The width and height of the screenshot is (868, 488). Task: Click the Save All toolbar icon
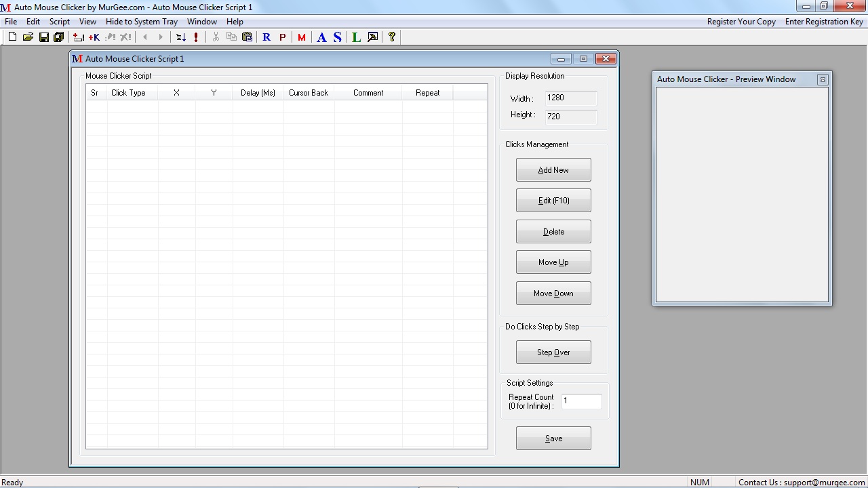pos(60,37)
